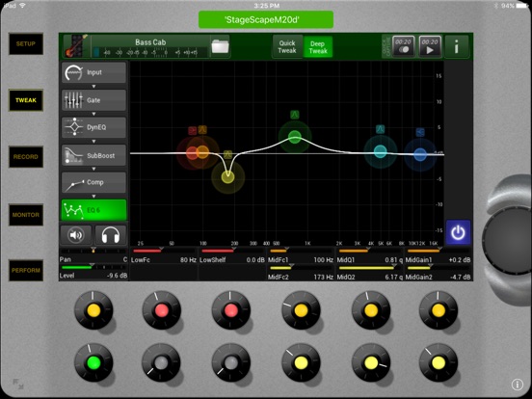Click the green band type tag icon
This screenshot has height=399, width=532.
click(295, 115)
